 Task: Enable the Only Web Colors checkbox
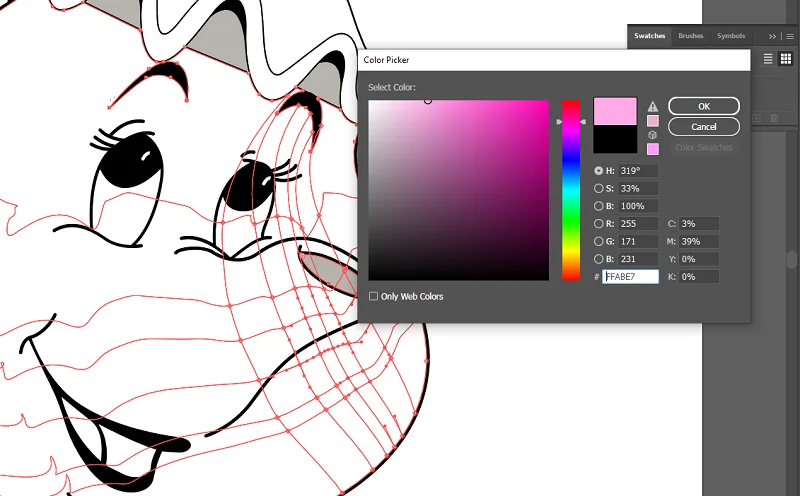click(373, 296)
